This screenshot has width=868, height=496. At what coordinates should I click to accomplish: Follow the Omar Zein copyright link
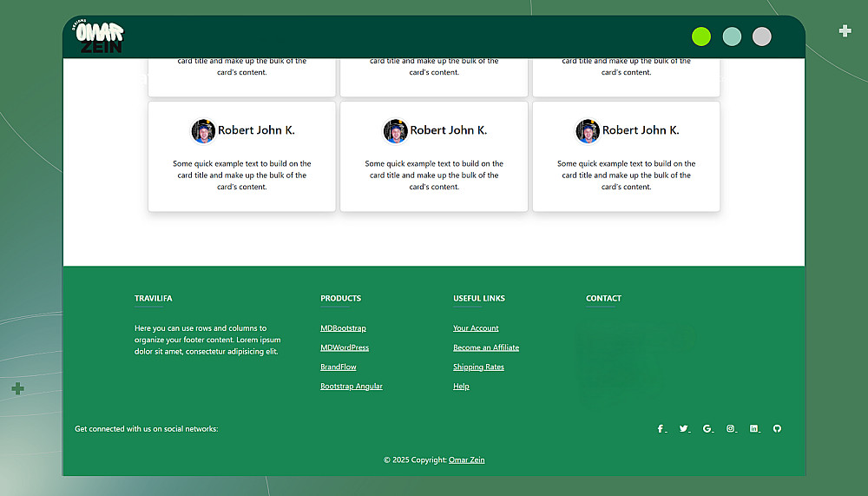(x=467, y=460)
